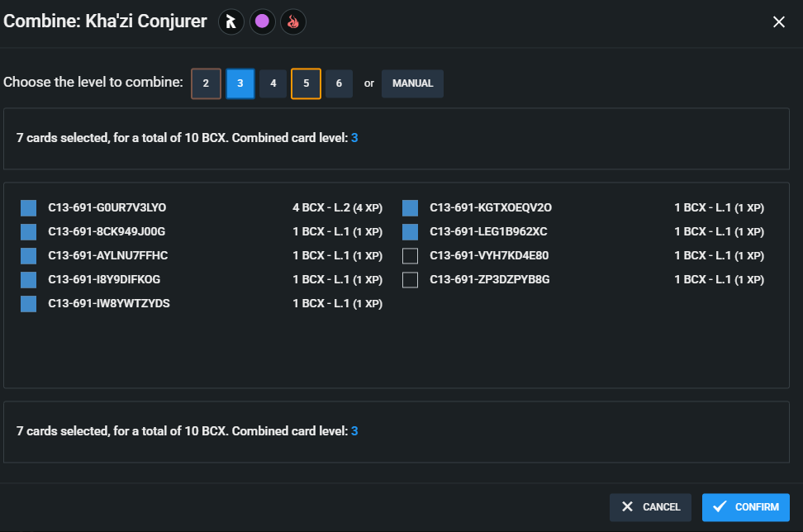This screenshot has height=532, width=803.
Task: Uncheck card C13-691-KGTXOEQV2O
Action: [x=410, y=208]
